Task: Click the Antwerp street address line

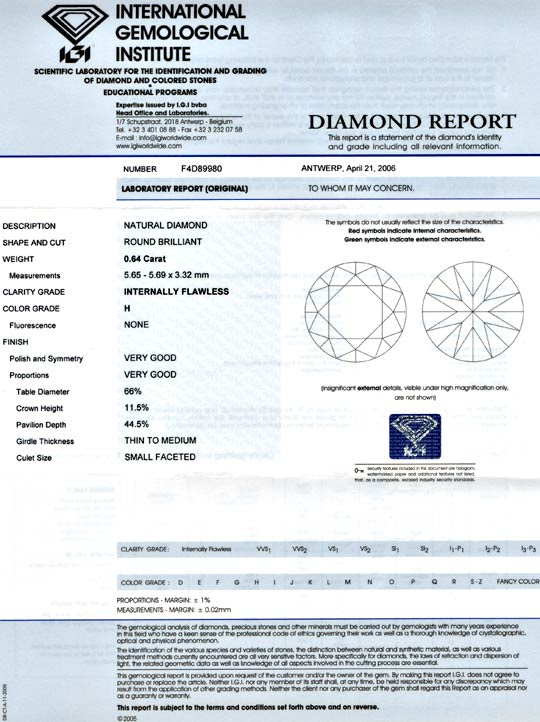Action: pyautogui.click(x=174, y=122)
